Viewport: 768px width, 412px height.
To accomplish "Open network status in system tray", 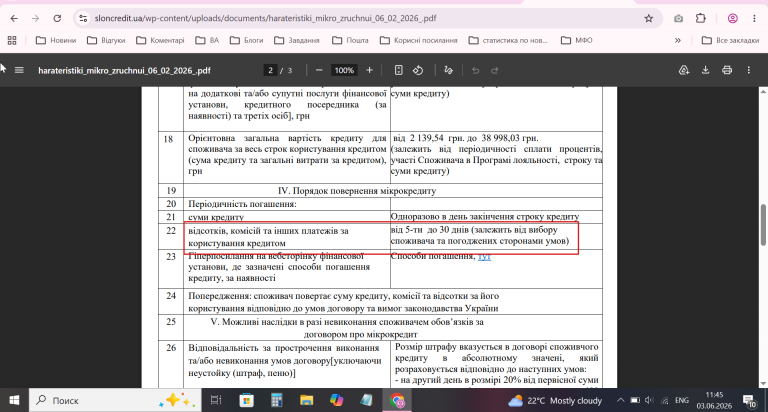I will pos(664,400).
